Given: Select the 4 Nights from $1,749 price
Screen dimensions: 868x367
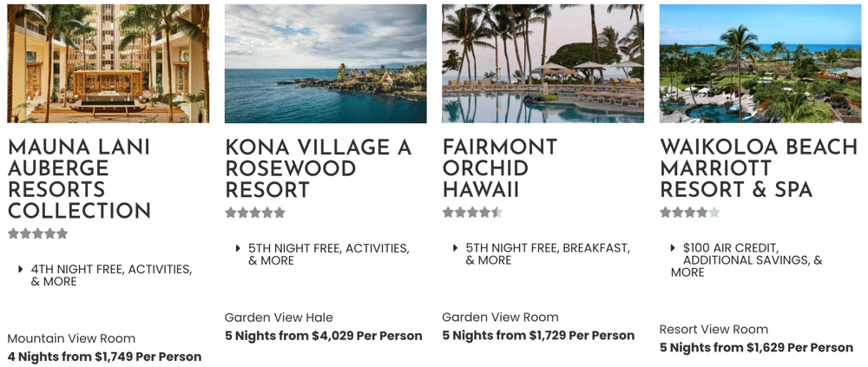Looking at the screenshot, I should (x=104, y=357).
